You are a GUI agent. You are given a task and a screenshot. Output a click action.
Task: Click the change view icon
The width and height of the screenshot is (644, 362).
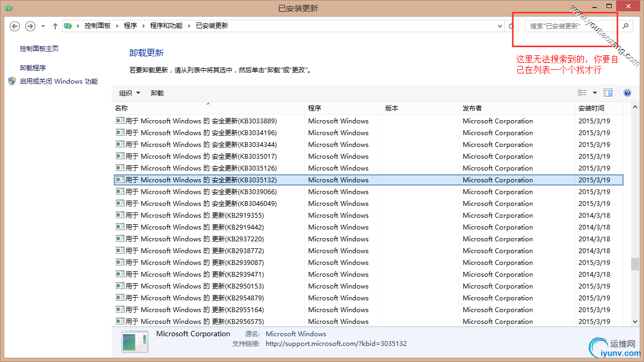coord(582,93)
